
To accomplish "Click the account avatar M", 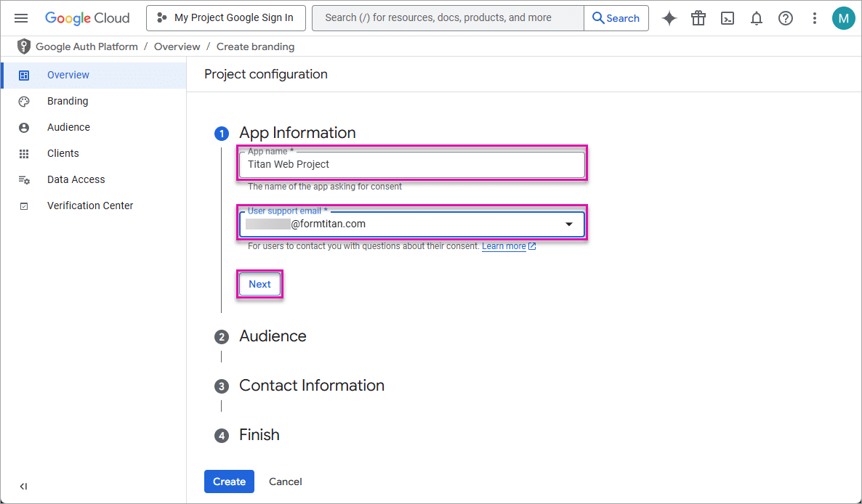I will pos(843,18).
